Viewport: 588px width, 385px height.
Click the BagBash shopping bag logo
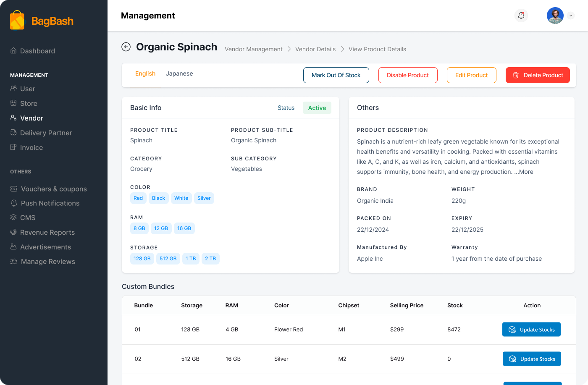pyautogui.click(x=17, y=21)
